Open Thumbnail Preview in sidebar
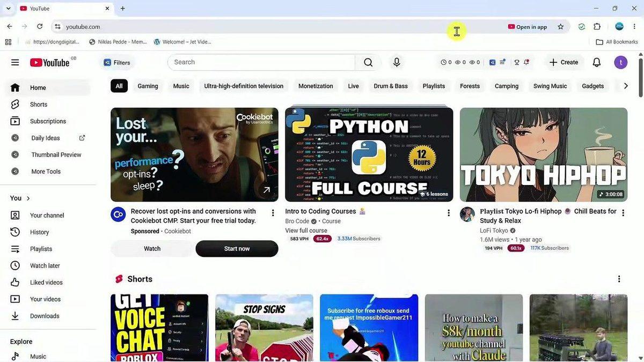 (x=48, y=154)
